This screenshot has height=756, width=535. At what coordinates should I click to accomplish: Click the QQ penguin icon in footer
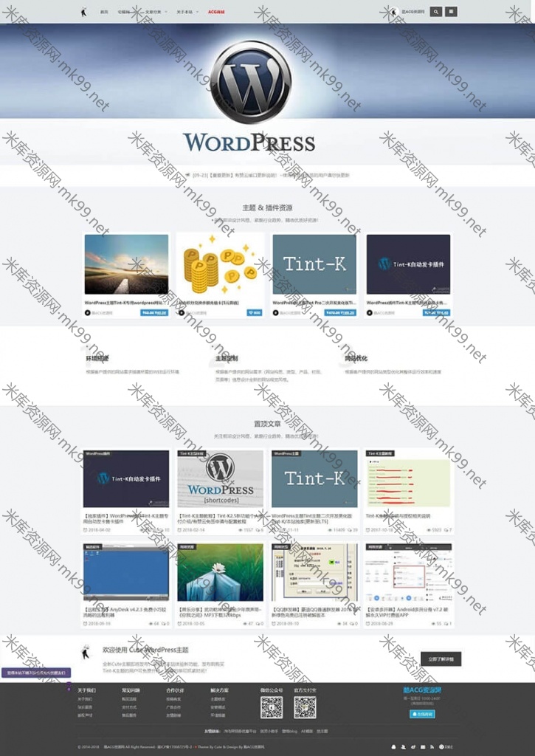coord(394,747)
